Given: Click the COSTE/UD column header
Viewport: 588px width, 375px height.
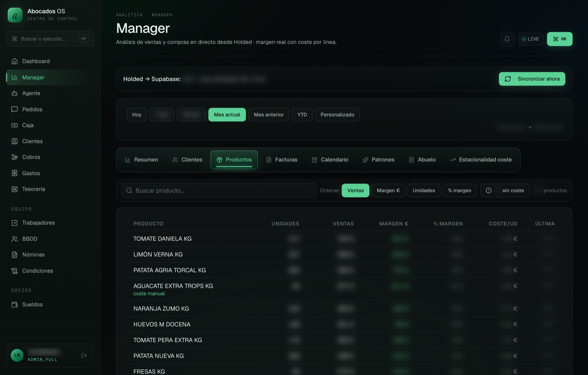Looking at the screenshot, I should [503, 224].
